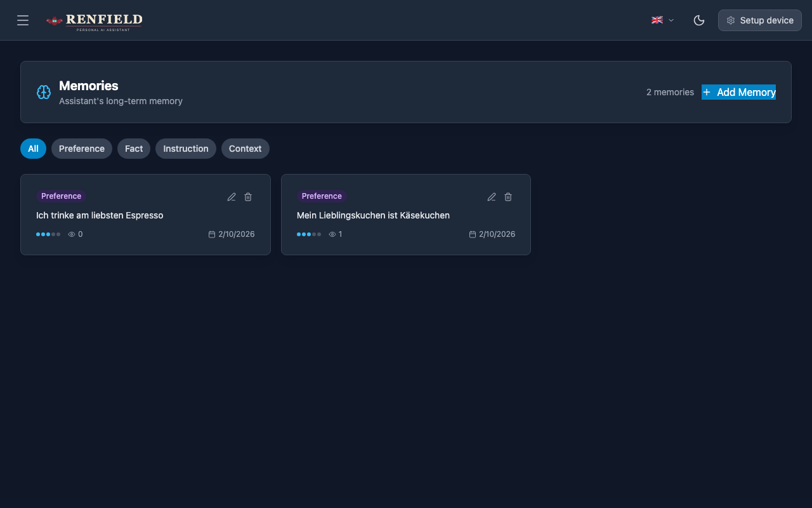Click the chevron next to the flag icon
The height and width of the screenshot is (508, 812).
point(670,20)
